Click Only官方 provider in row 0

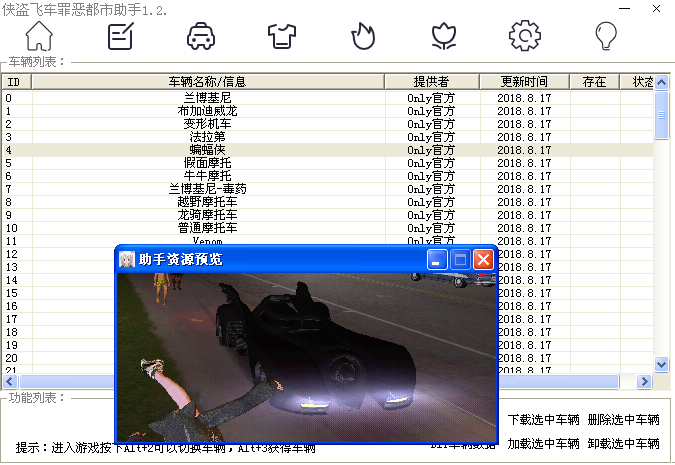431,98
